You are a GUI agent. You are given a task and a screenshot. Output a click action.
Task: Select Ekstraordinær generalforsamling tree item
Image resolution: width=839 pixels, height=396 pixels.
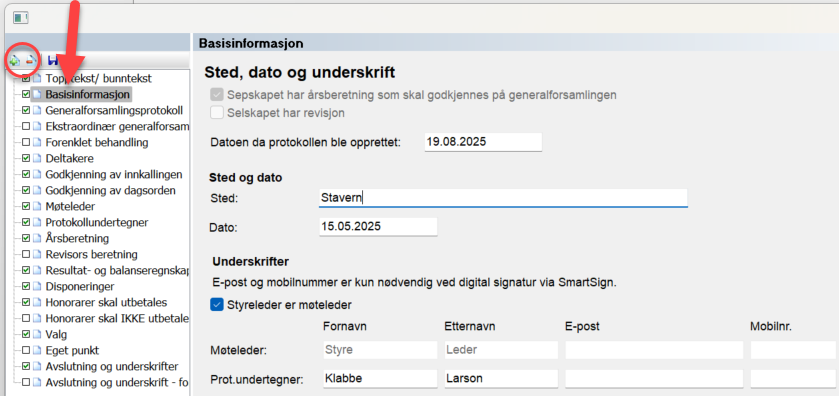click(x=117, y=127)
